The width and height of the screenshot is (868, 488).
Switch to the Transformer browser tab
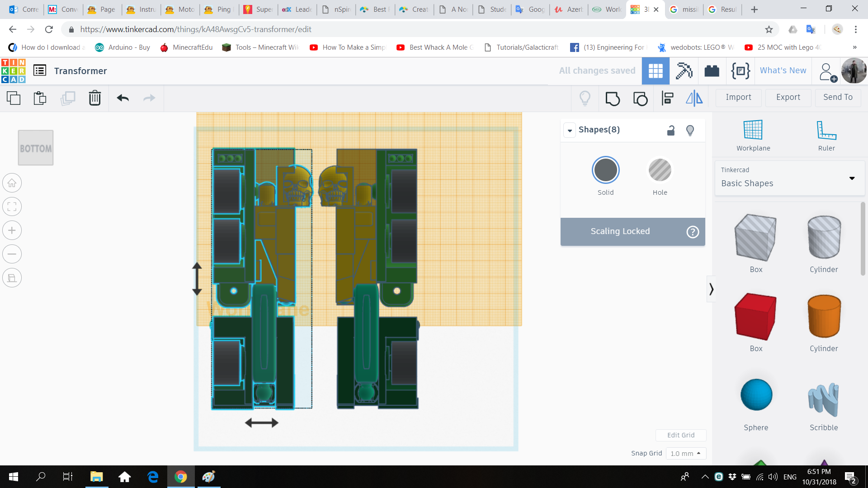(642, 9)
